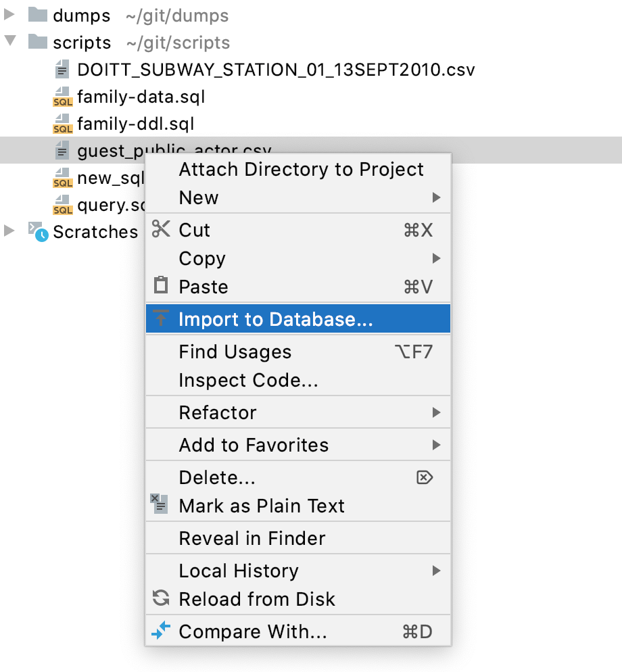Click the Mark as Plain Text icon
The height and width of the screenshot is (672, 622).
(x=159, y=504)
